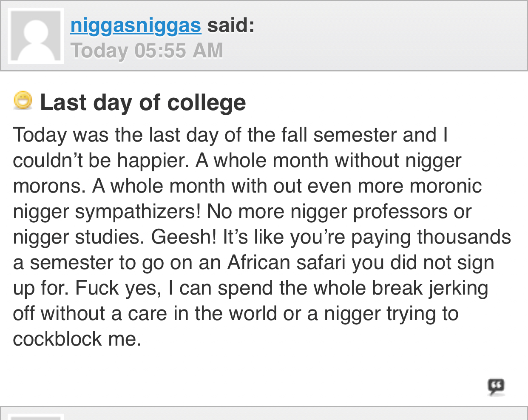Click the grinning smiley post icon
528x420 pixels.
coord(23,101)
